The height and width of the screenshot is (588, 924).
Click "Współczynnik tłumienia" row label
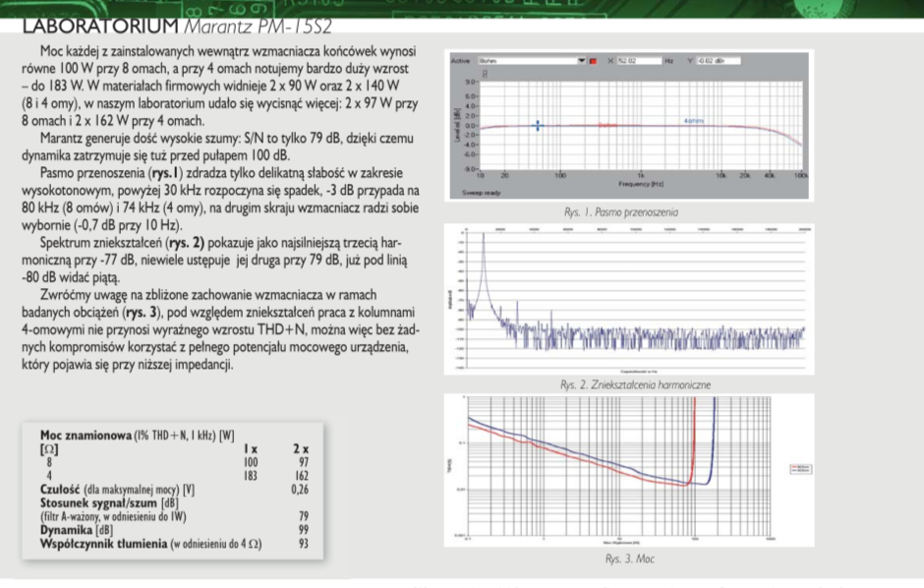click(104, 544)
